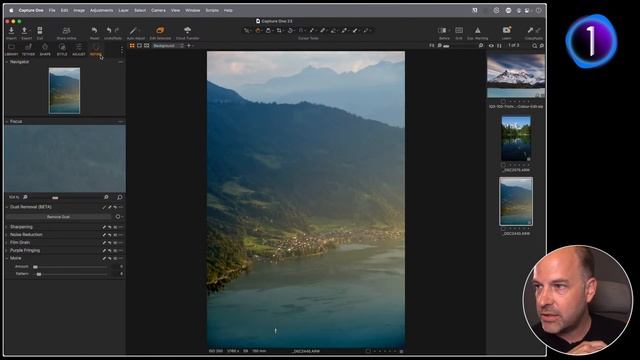
Task: Toggle the checkbox under the lake reflection thumbnail
Action: [x=503, y=165]
